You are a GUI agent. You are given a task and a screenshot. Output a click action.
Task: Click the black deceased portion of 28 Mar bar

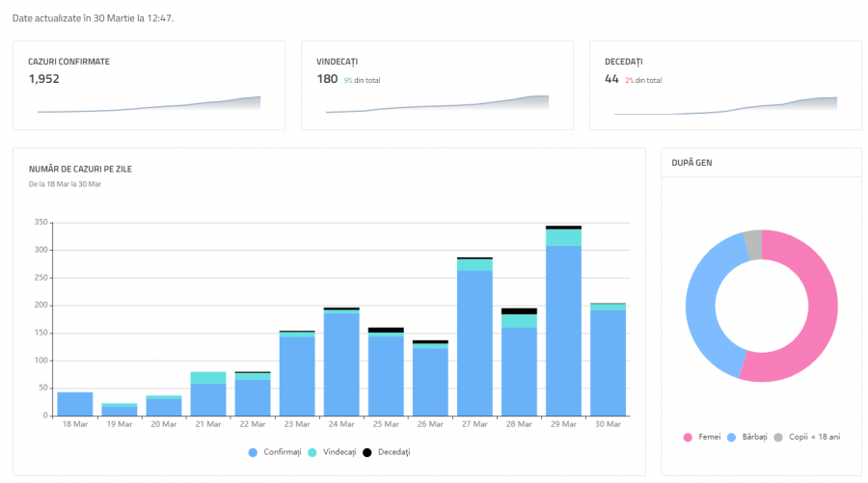[x=519, y=311]
